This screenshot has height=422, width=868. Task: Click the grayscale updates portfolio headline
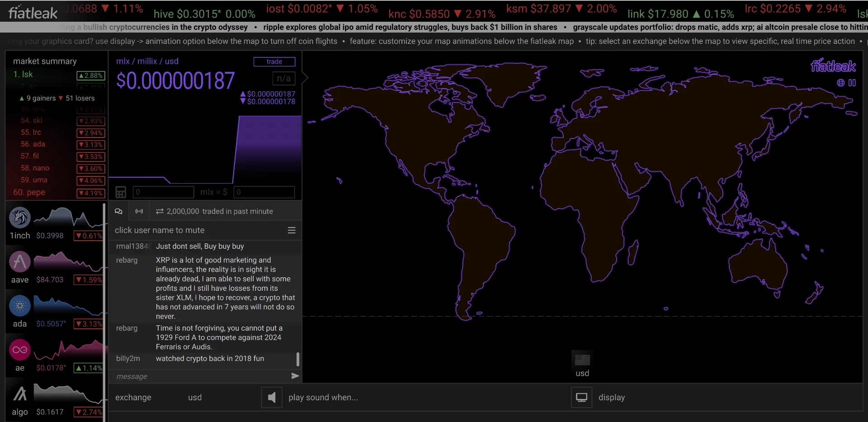coord(720,27)
